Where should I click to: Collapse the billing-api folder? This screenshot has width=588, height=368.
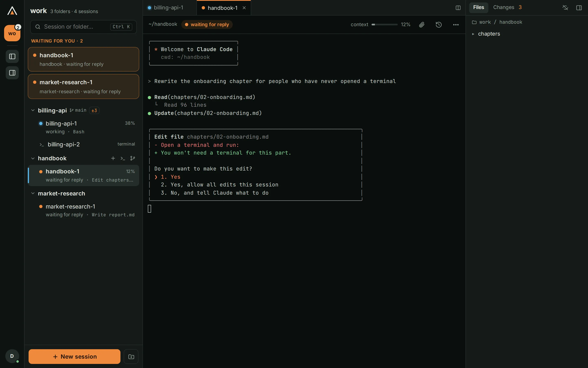pyautogui.click(x=33, y=110)
